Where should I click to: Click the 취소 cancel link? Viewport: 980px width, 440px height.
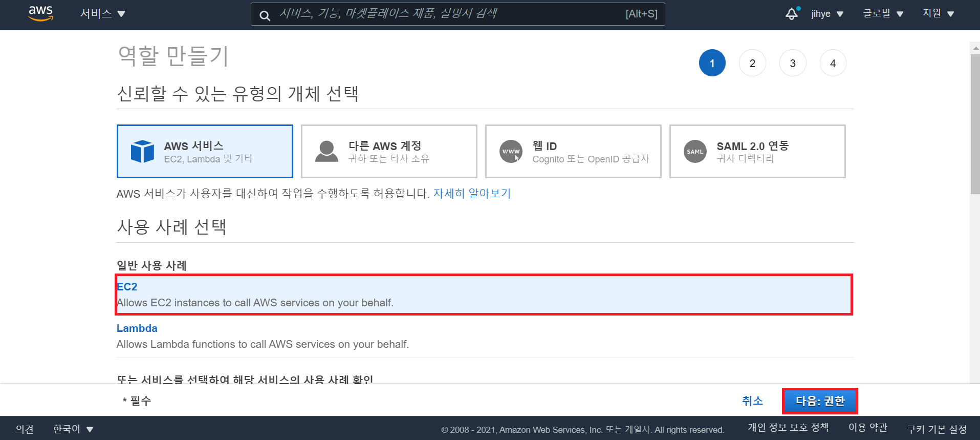coord(752,401)
